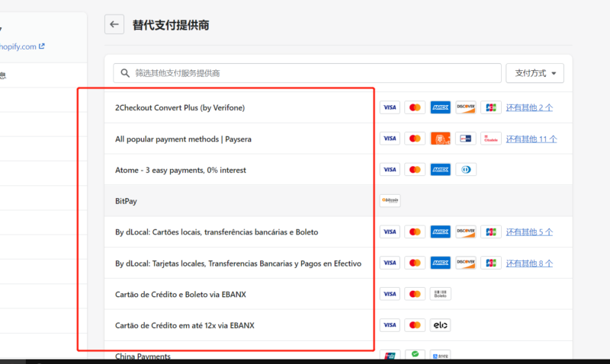Screen dimensions: 610x364
Task: Click WeChat Pay icon in China Payments row
Action: [x=415, y=354]
